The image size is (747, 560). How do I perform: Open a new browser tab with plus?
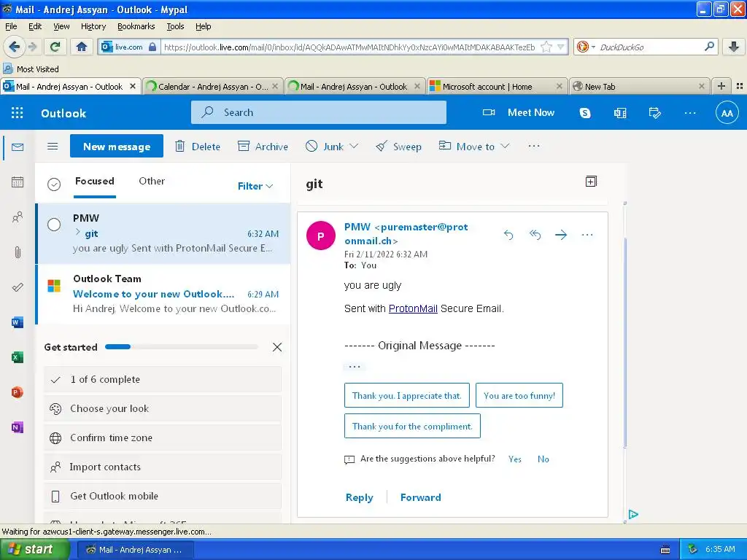click(721, 86)
